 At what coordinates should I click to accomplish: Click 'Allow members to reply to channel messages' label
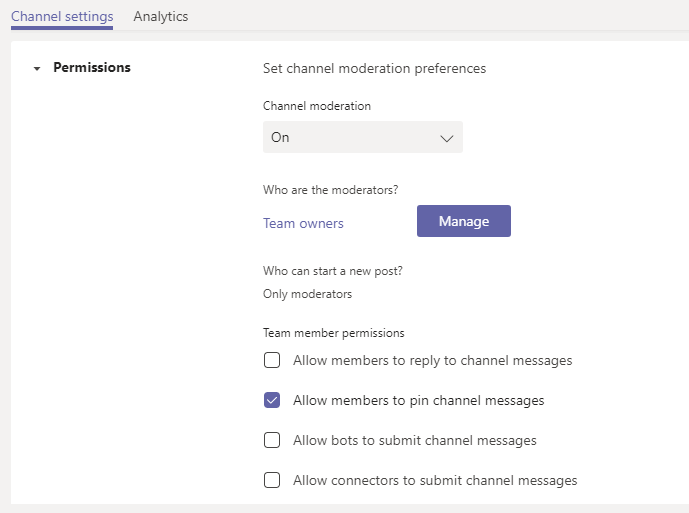(x=432, y=360)
